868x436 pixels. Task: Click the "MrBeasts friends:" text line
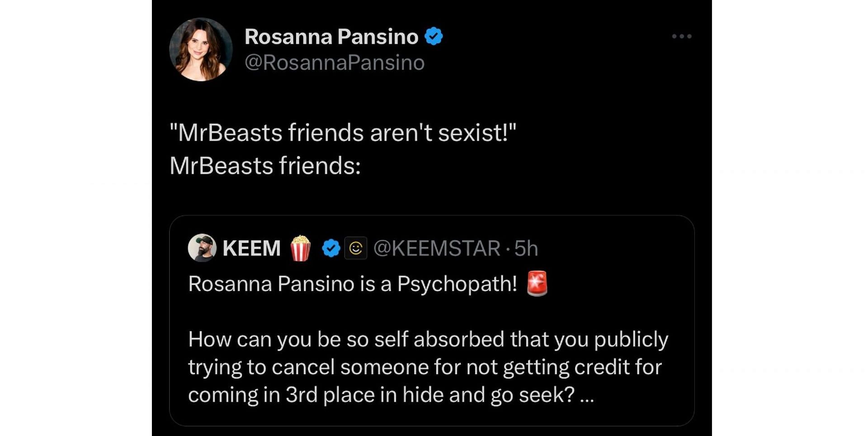pos(265,165)
